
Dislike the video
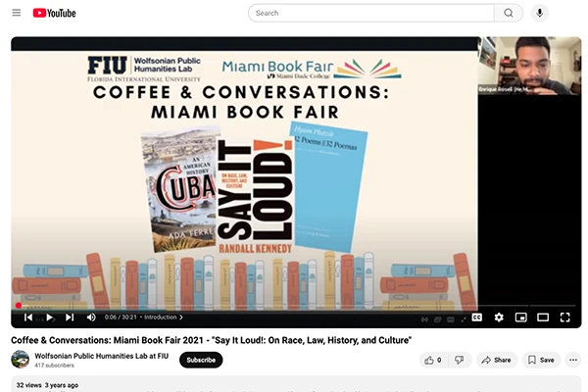(460, 360)
